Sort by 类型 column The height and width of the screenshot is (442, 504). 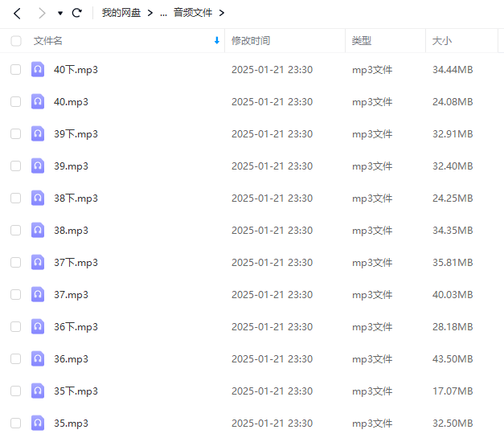[x=362, y=41]
